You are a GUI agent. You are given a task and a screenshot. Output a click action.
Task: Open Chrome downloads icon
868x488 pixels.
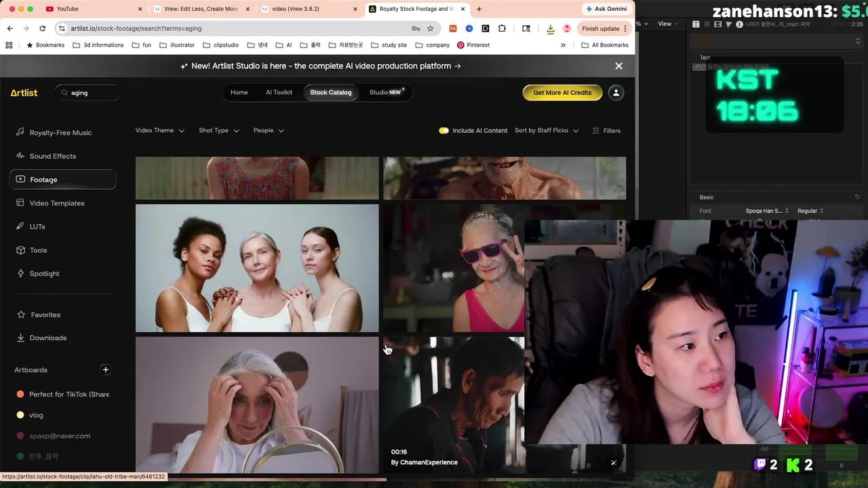pyautogui.click(x=550, y=28)
